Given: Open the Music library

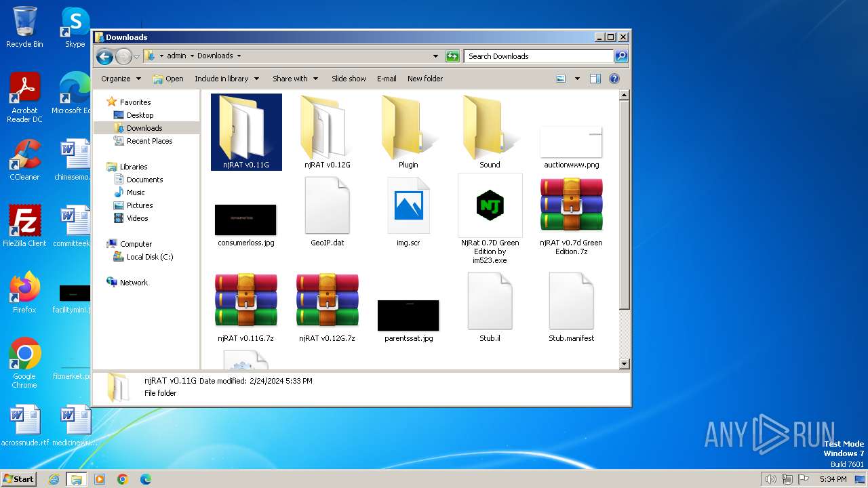Looking at the screenshot, I should pos(136,192).
